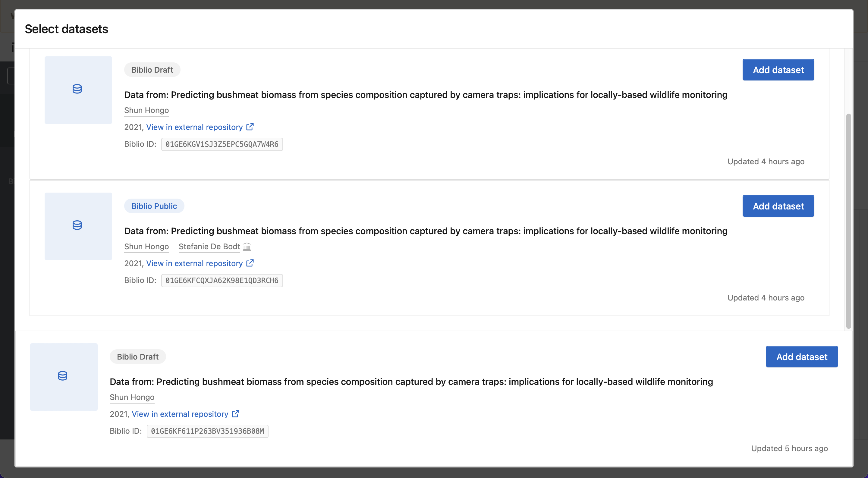Click Add dataset on the bottom dataset card
868x478 pixels.
tap(802, 357)
